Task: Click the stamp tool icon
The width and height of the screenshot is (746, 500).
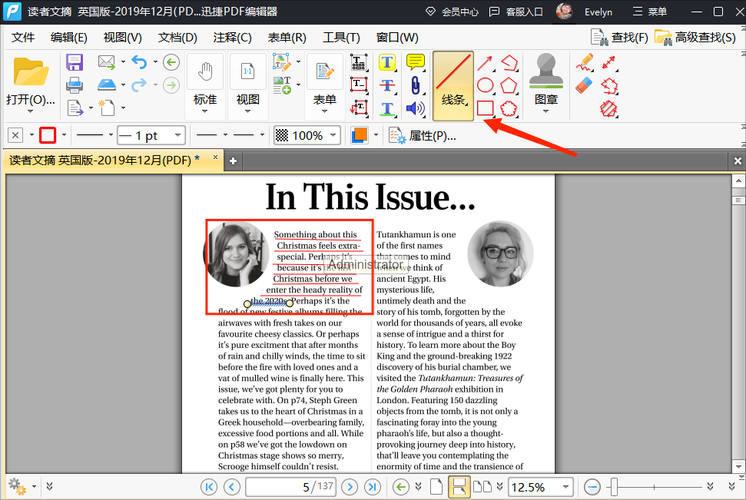Action: [546, 78]
